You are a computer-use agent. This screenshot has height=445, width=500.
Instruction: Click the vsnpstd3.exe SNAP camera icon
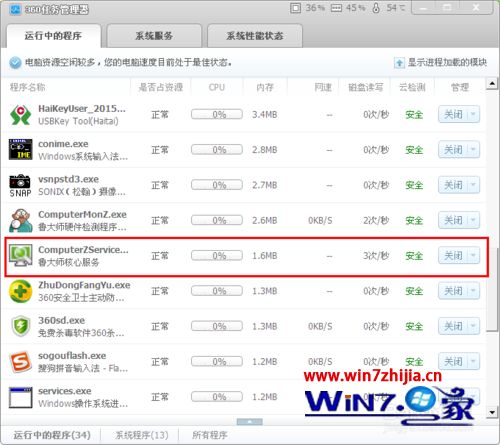pos(21,185)
